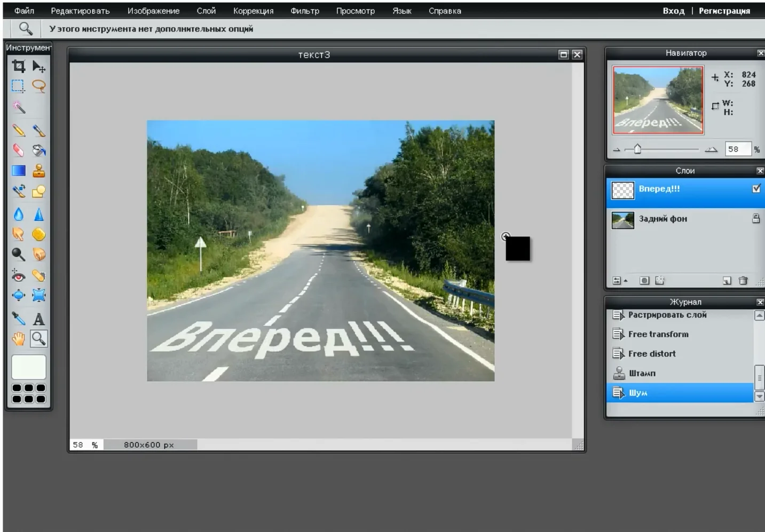The width and height of the screenshot is (765, 532).
Task: Unlock the Задний фон layer
Action: pyautogui.click(x=756, y=218)
